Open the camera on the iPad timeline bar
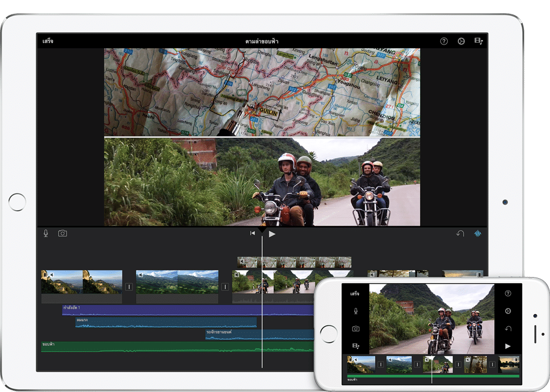 63,233
